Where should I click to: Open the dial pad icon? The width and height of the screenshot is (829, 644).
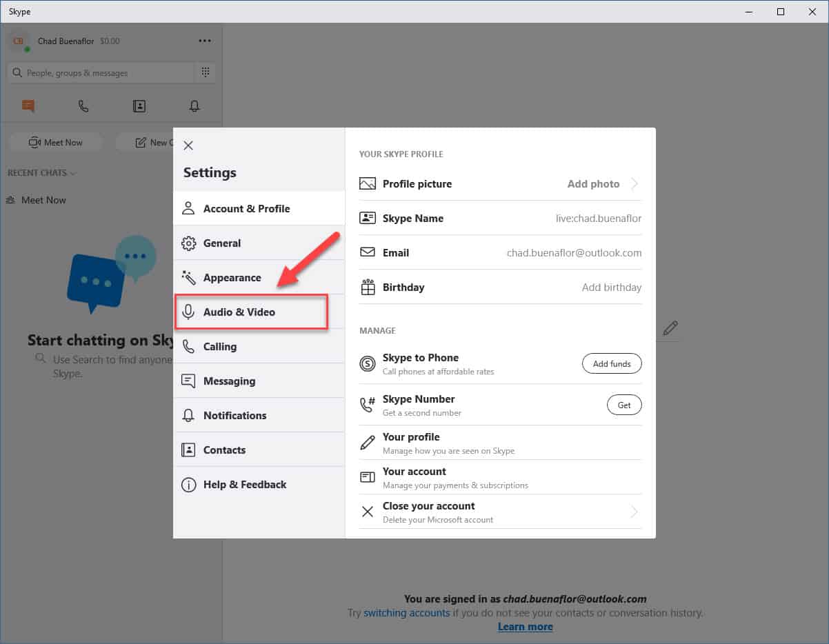pos(205,72)
